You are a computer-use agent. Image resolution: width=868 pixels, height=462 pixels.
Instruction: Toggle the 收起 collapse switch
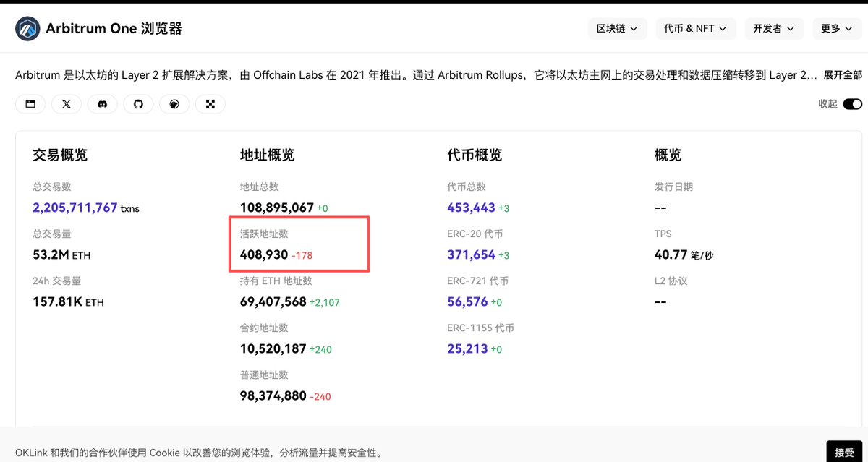point(853,104)
